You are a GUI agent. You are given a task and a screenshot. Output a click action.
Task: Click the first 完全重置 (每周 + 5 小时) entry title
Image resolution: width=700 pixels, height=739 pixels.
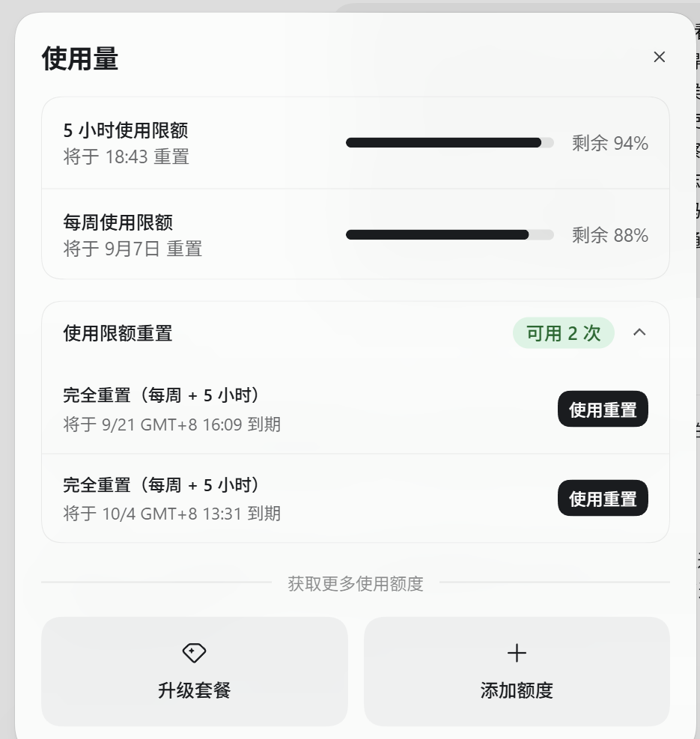pos(161,395)
